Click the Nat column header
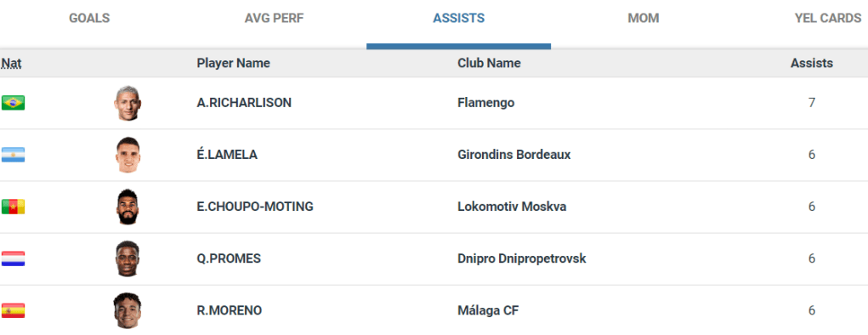868x335 pixels. [12, 63]
